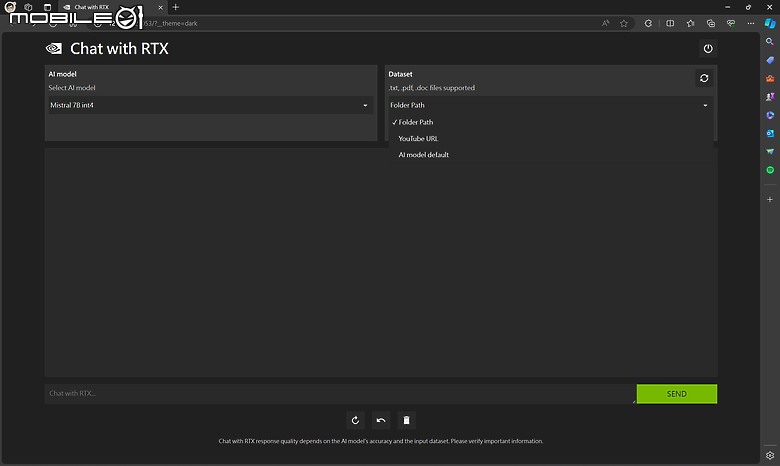Add page to favorites with star icon
Image resolution: width=780 pixels, height=466 pixels.
(x=624, y=23)
